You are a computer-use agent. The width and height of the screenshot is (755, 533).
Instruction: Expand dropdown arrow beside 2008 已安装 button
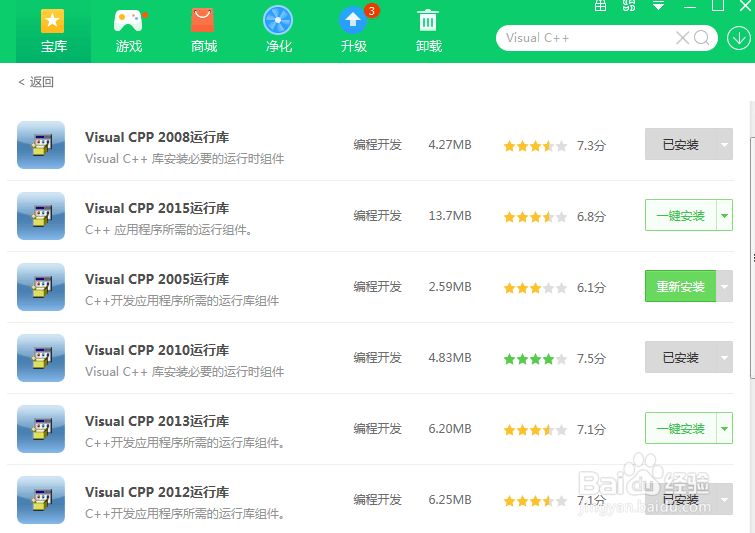725,144
